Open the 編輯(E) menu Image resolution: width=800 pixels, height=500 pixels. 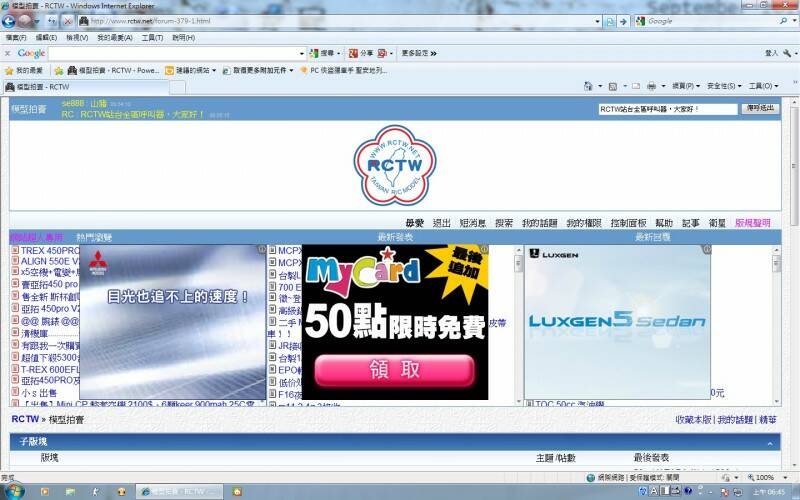(x=46, y=38)
